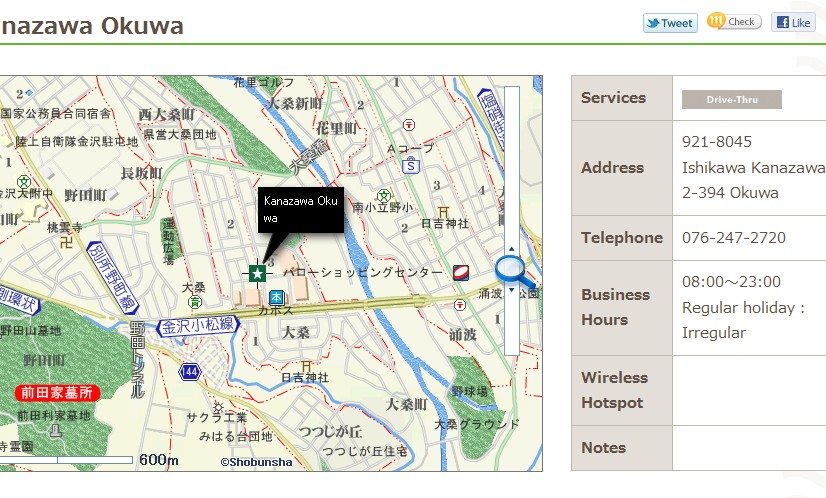This screenshot has height=498, width=826.
Task: Click the Drive-Thru service badge
Action: [732, 100]
